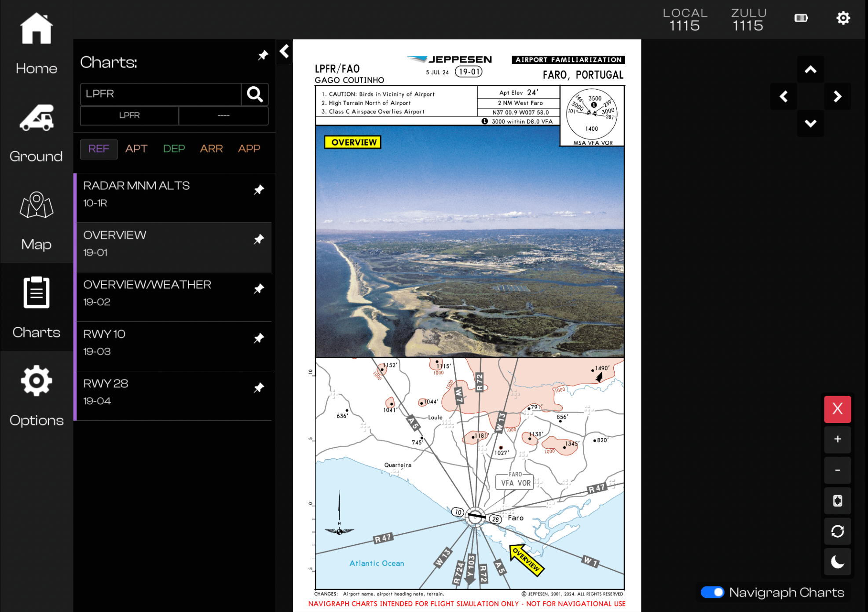The image size is (868, 612).
Task: Toggle the Navigraph Charts switch
Action: [x=712, y=592]
